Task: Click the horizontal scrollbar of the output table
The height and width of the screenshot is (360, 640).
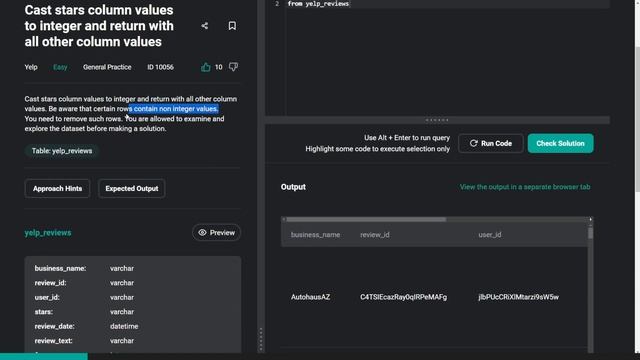Action: point(366,220)
